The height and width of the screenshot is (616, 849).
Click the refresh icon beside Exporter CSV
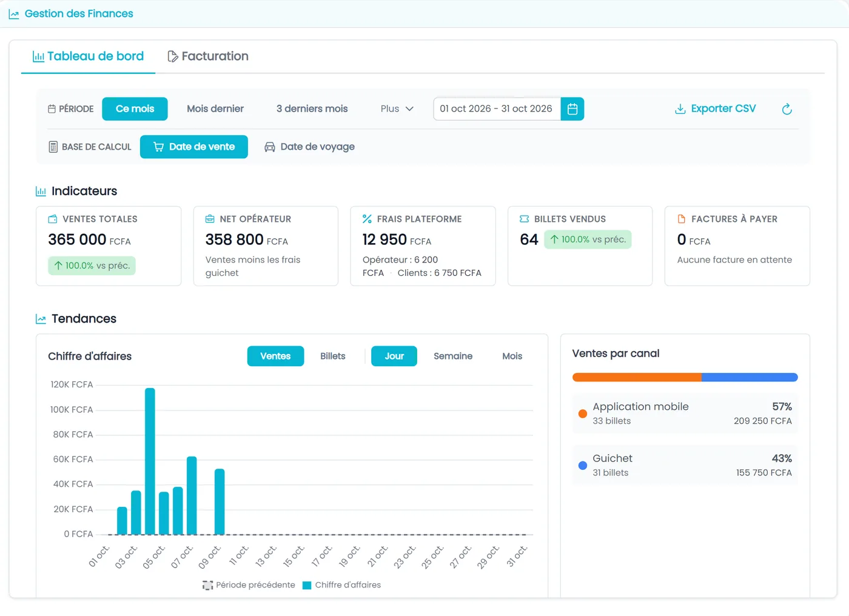(x=787, y=109)
